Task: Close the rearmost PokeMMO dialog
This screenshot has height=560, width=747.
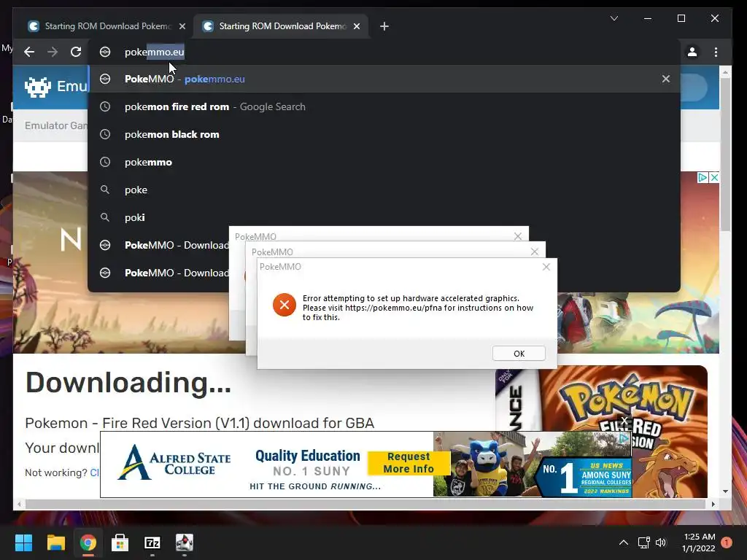Action: click(518, 236)
